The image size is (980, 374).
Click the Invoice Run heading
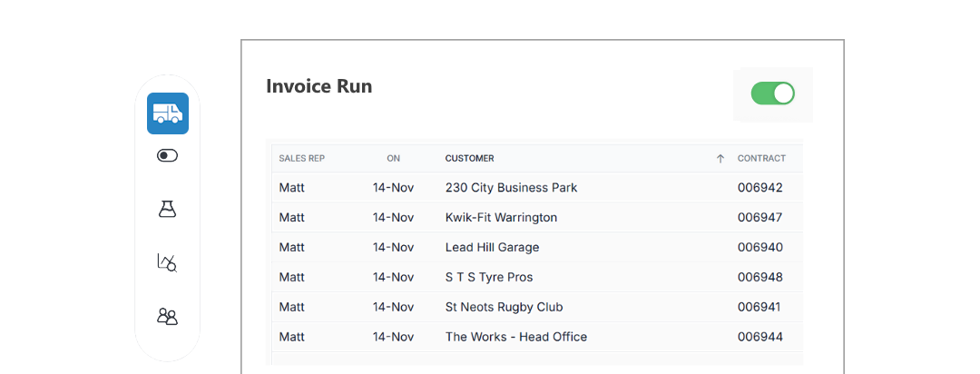(318, 86)
